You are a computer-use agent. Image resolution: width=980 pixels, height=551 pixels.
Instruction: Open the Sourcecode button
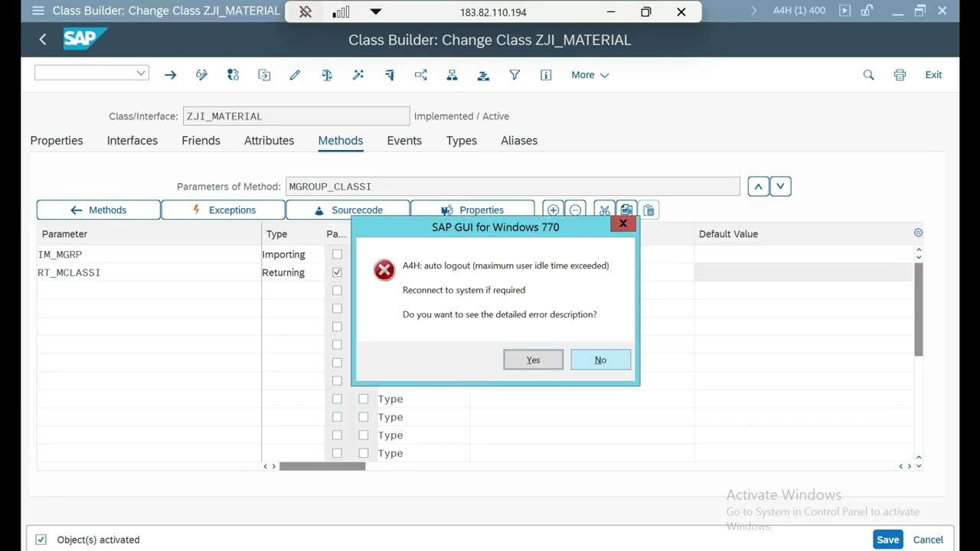click(x=348, y=210)
